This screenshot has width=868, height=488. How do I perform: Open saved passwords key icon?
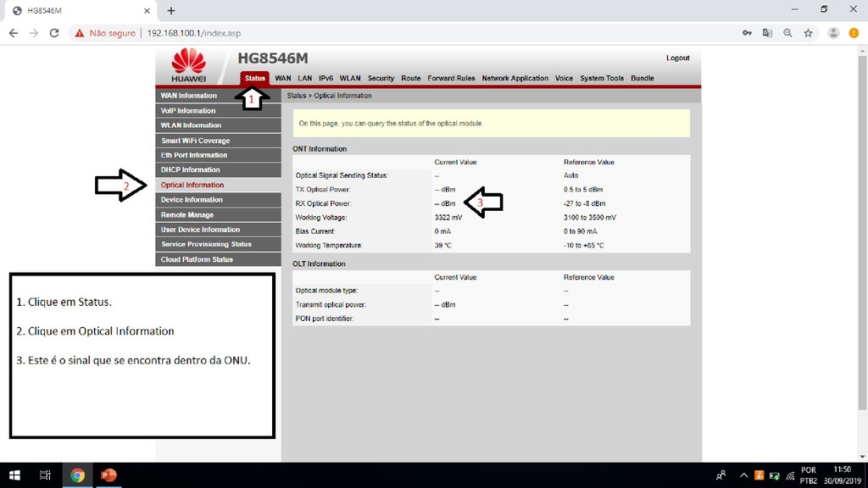(747, 33)
